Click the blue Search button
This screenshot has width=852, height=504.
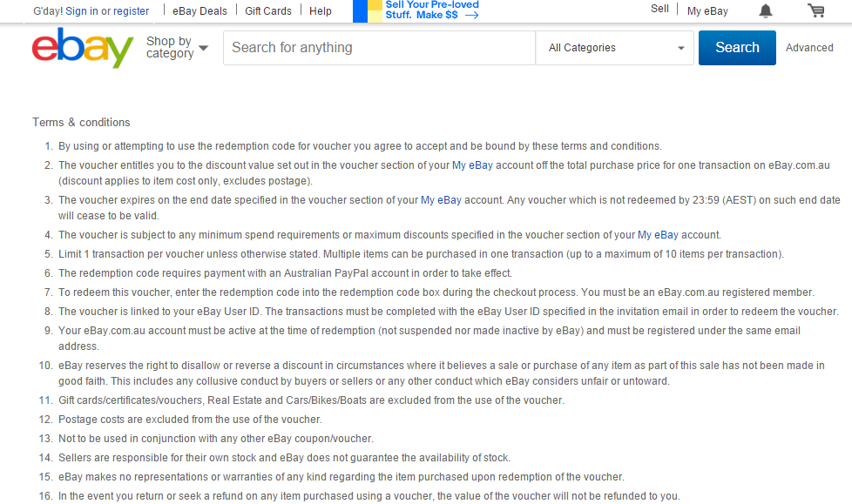[737, 48]
